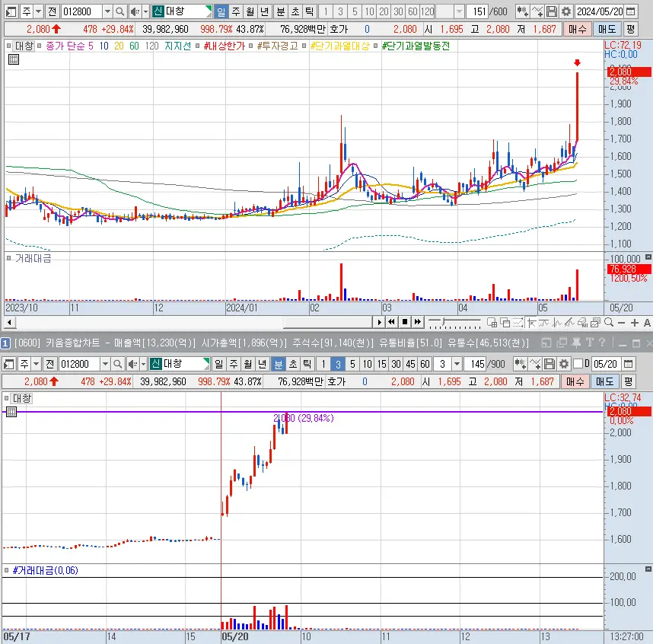Open data grid icon on lower minute chart
653x644 pixels.
[x=11, y=412]
